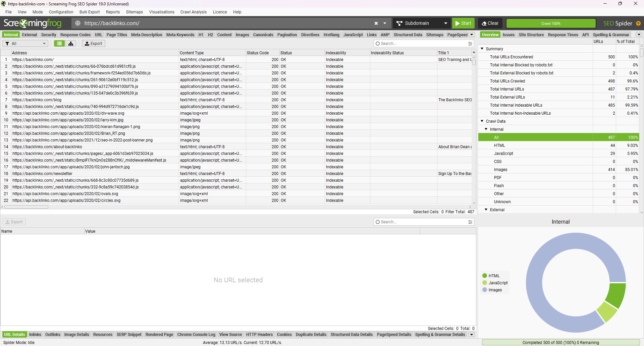Click the add column plus icon
Viewport: 644px width, 346px height.
click(x=474, y=52)
